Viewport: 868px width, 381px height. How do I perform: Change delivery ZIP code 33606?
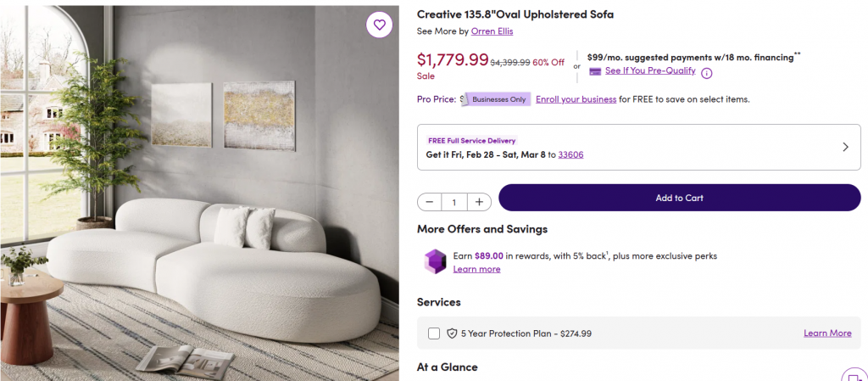[x=570, y=154]
